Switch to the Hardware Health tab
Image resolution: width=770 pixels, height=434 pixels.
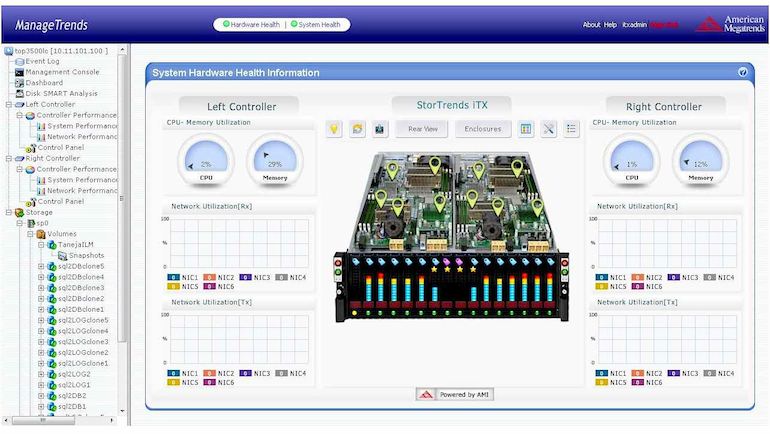point(251,24)
